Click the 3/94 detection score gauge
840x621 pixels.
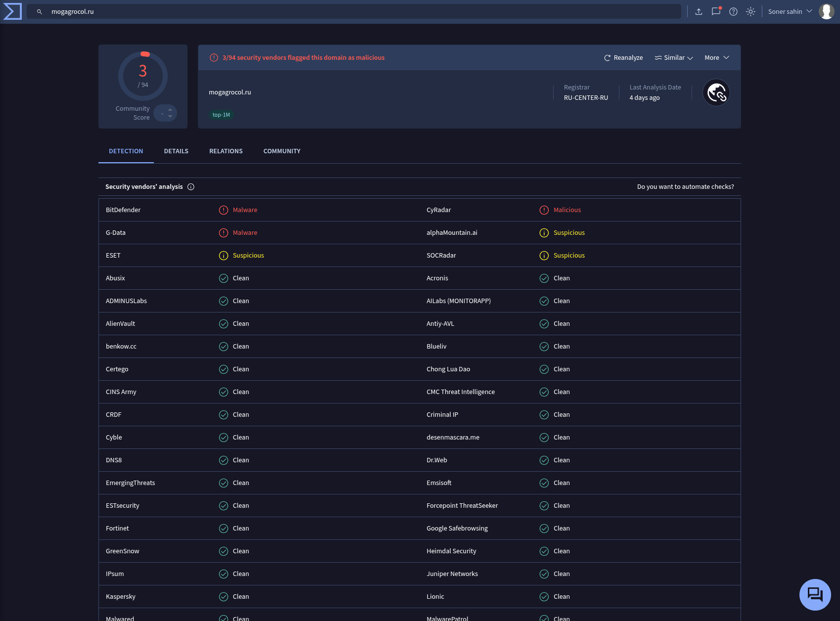143,76
